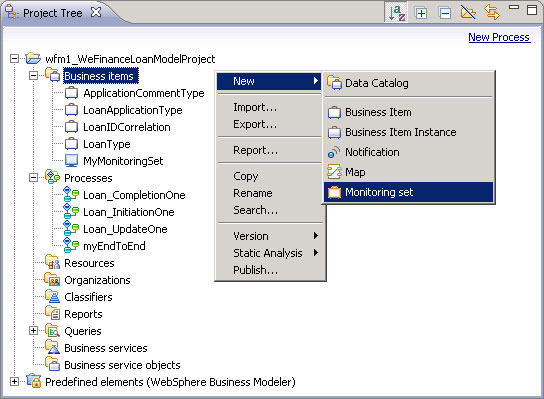Create a new Notification
The height and width of the screenshot is (399, 544).
coord(408,152)
